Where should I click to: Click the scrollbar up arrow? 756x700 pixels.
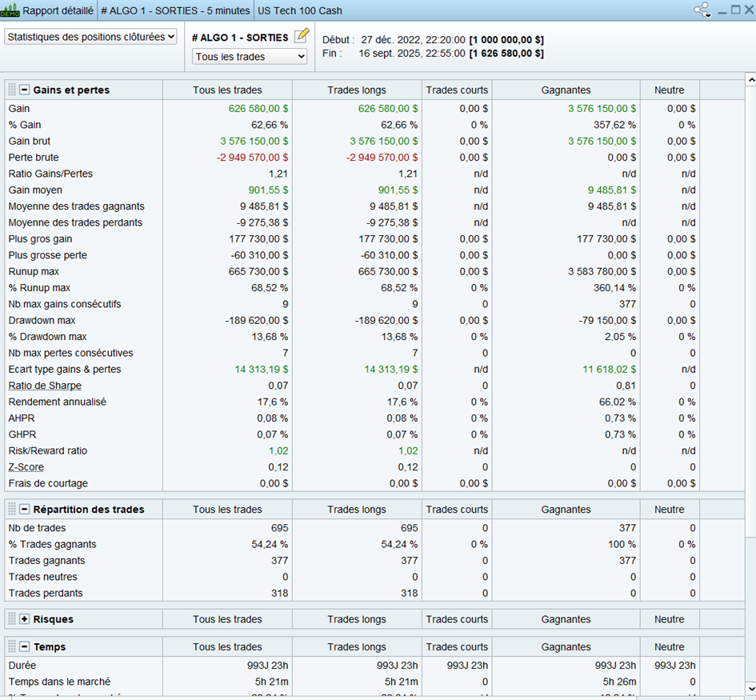(750, 80)
